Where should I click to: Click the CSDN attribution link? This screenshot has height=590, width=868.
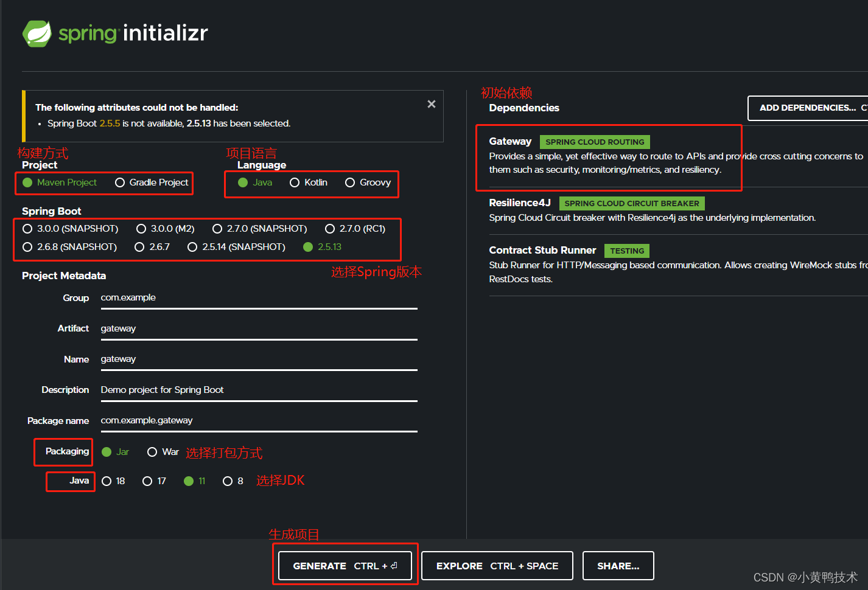pyautogui.click(x=807, y=577)
